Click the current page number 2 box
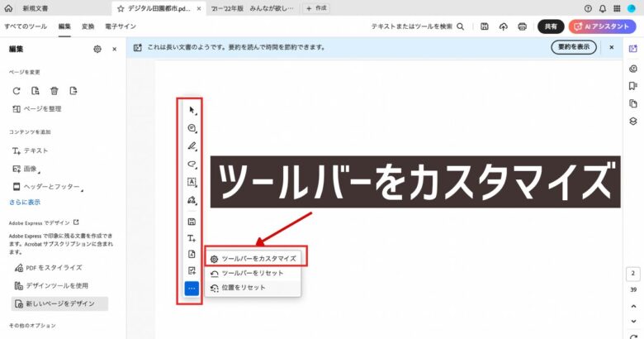Screen dimensions: 644x339 pyautogui.click(x=633, y=274)
